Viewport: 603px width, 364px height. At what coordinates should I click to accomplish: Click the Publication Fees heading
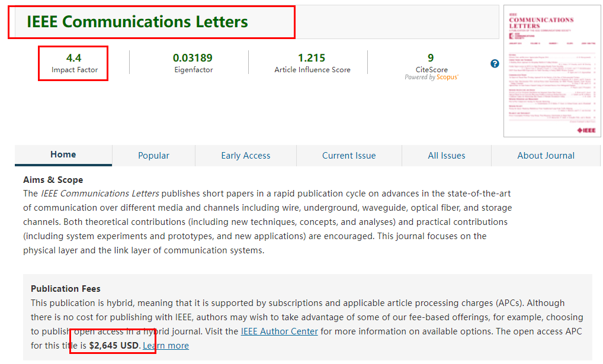click(x=66, y=289)
